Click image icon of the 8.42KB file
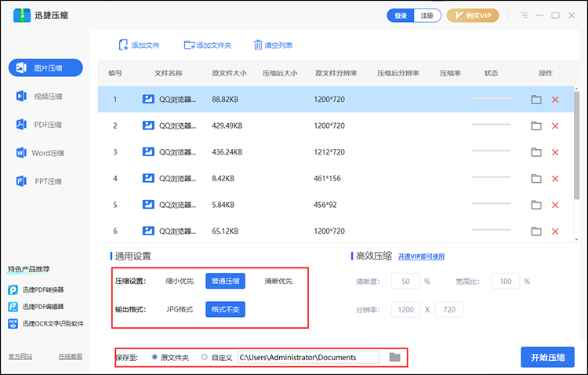The height and width of the screenshot is (375, 588). tap(148, 178)
